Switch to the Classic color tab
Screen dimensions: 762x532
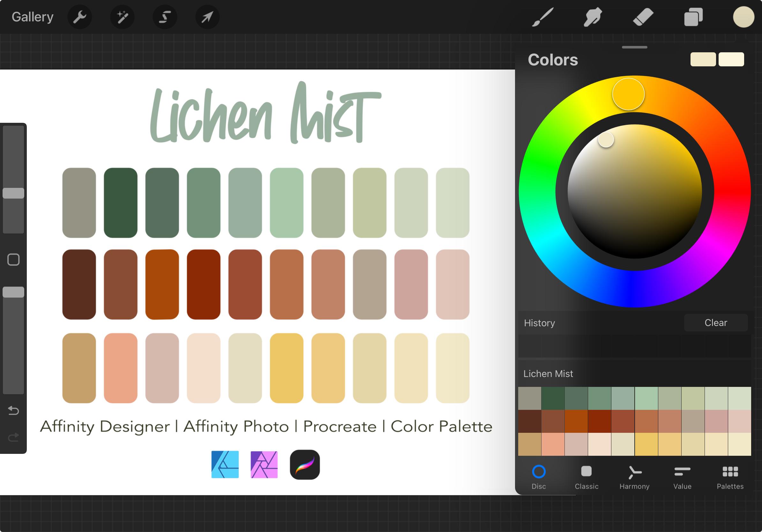[x=586, y=477]
